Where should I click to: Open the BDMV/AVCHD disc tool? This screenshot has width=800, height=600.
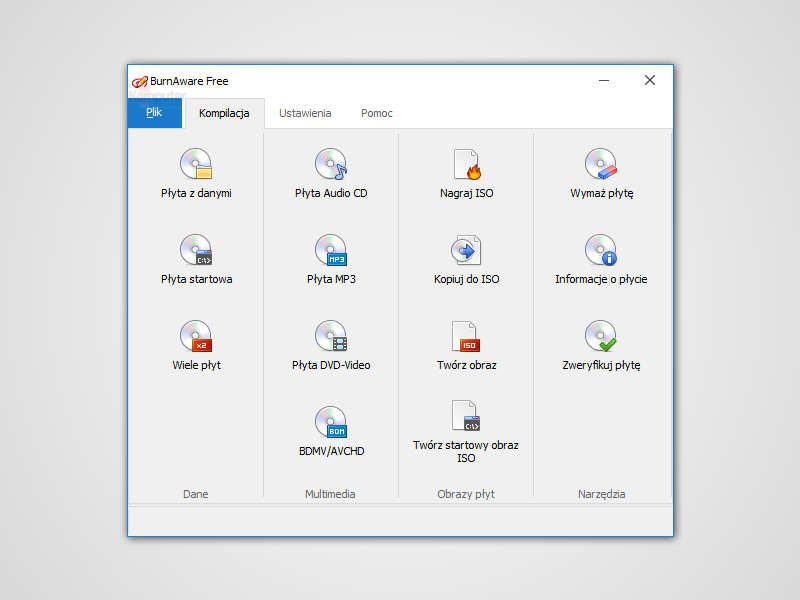tap(330, 422)
